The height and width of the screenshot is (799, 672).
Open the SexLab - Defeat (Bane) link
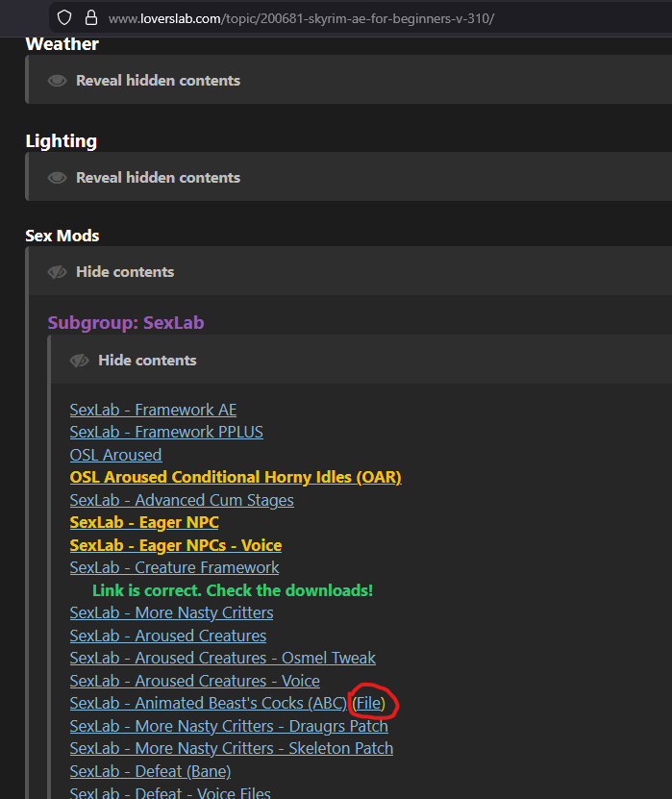point(150,771)
